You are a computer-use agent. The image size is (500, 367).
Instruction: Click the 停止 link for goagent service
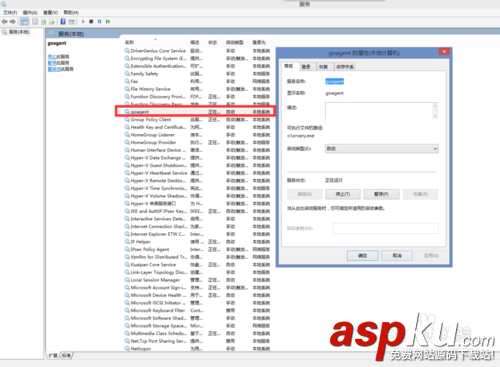52,56
